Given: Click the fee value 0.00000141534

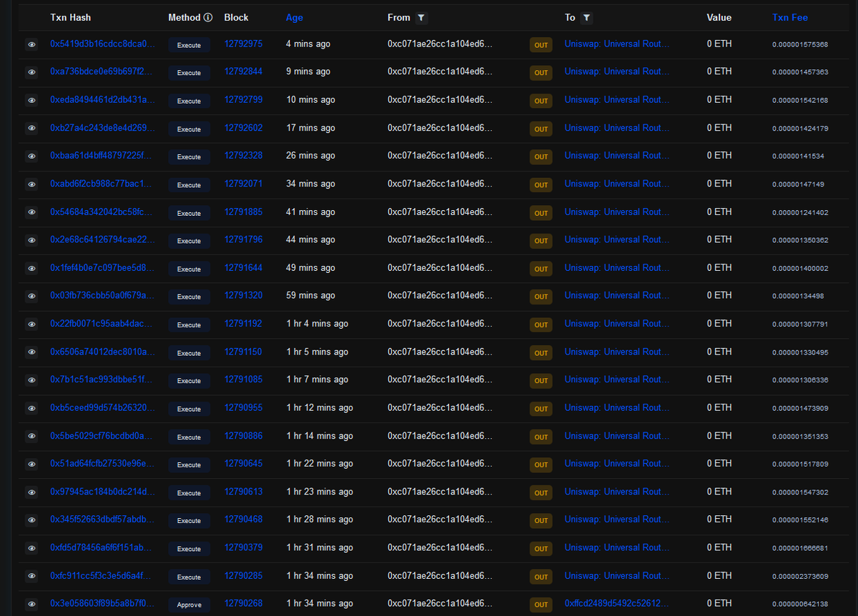Looking at the screenshot, I should pyautogui.click(x=798, y=156).
